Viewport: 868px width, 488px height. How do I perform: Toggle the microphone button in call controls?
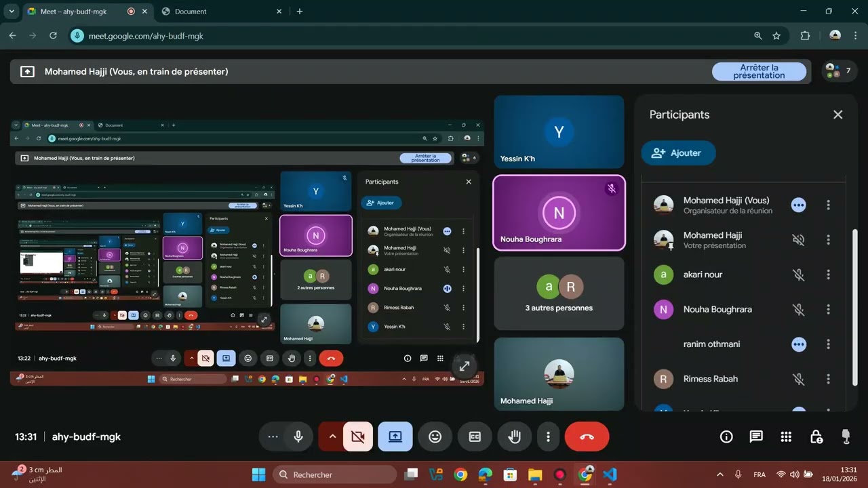(x=298, y=437)
